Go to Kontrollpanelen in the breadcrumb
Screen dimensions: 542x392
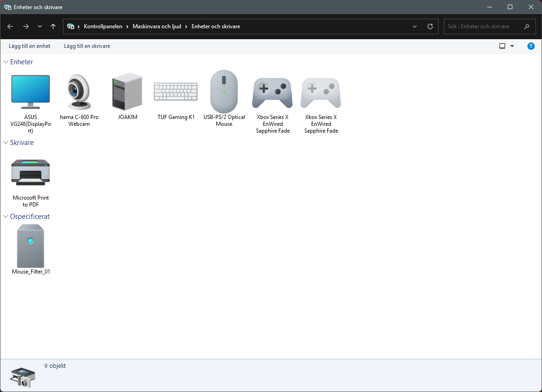pyautogui.click(x=103, y=26)
